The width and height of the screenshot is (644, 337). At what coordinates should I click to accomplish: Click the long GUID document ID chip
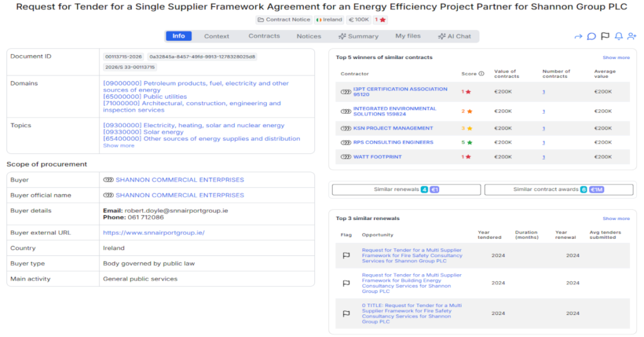(202, 57)
